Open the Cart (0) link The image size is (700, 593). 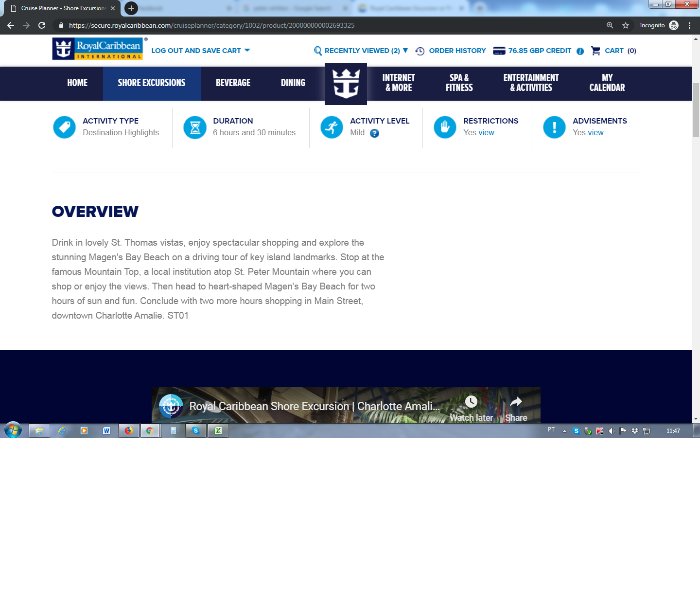click(620, 51)
